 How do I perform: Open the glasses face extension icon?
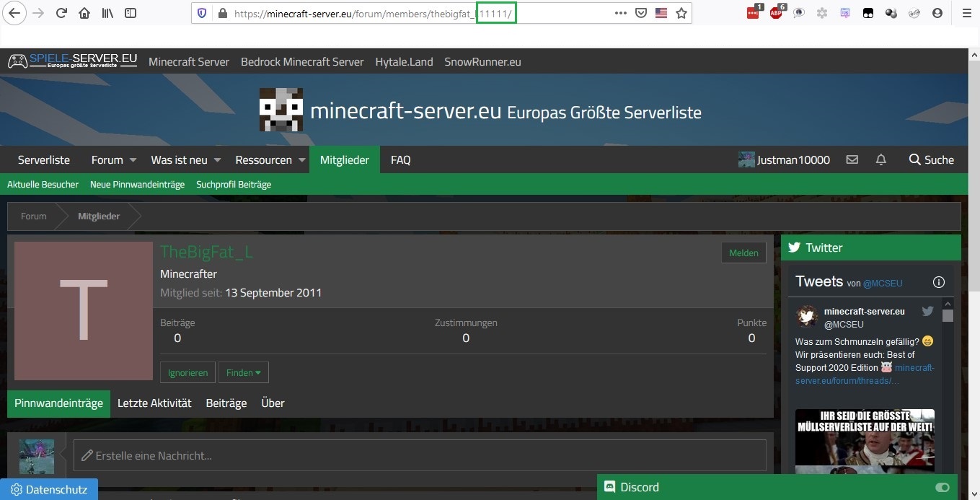pyautogui.click(x=914, y=13)
